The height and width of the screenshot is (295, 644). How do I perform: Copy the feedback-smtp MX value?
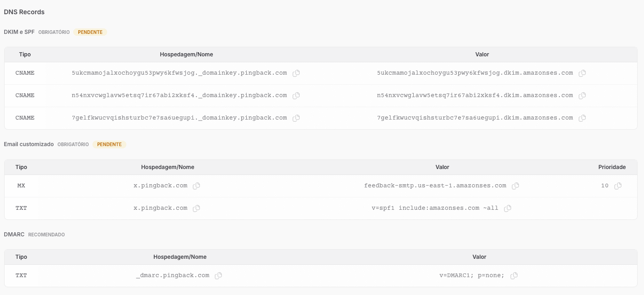click(515, 186)
